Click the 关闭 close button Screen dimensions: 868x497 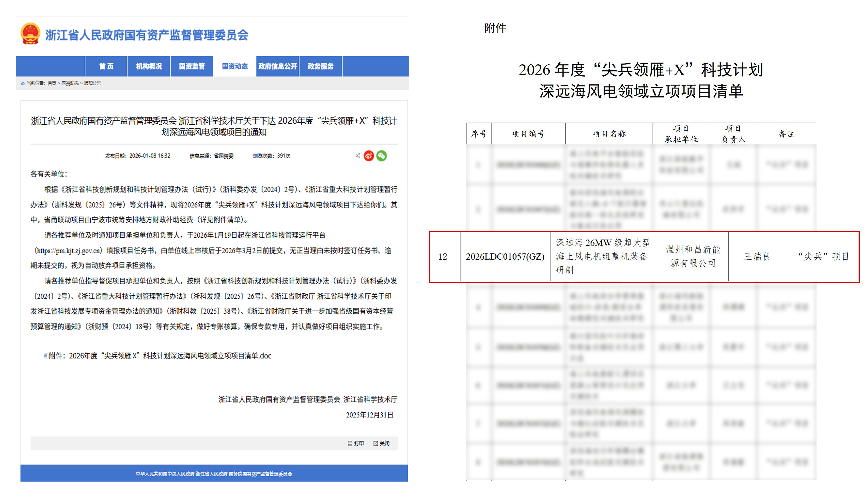click(x=385, y=443)
